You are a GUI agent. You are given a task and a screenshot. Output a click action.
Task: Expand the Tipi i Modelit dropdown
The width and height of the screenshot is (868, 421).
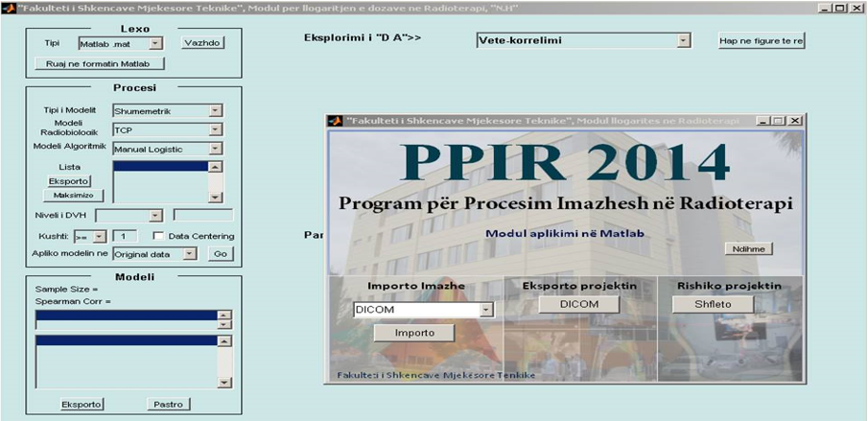pos(215,111)
